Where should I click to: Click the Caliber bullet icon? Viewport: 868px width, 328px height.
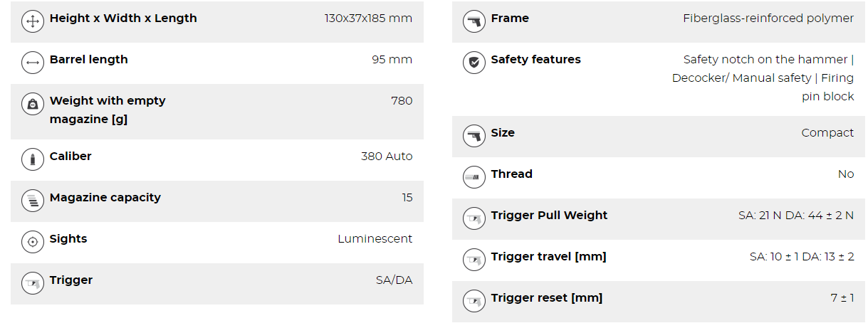(x=33, y=159)
